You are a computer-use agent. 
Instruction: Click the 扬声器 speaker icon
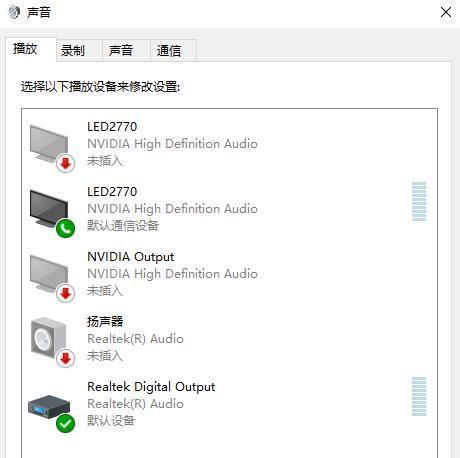52,343
